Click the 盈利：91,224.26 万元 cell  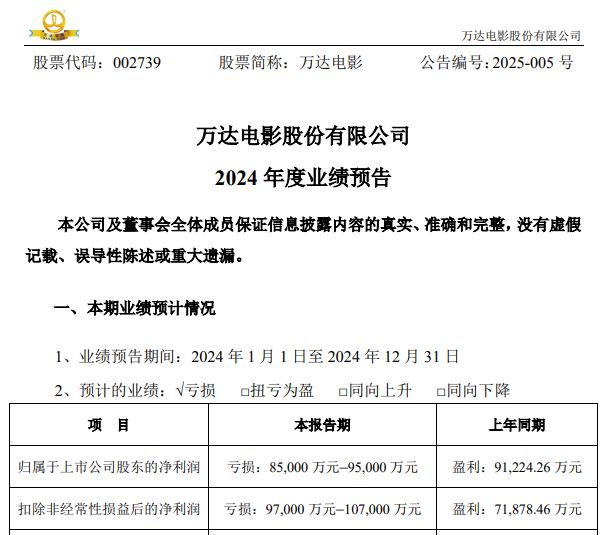(517, 467)
